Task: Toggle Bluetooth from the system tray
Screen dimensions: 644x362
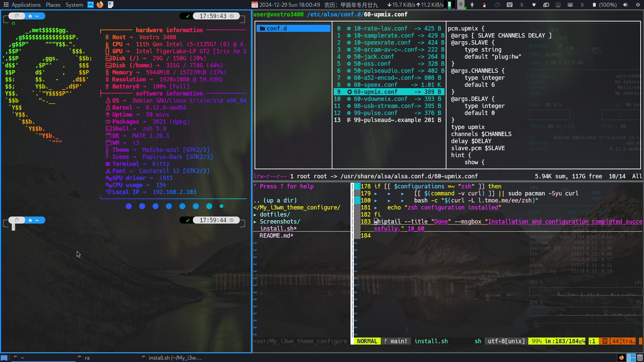Action: click(x=522, y=5)
